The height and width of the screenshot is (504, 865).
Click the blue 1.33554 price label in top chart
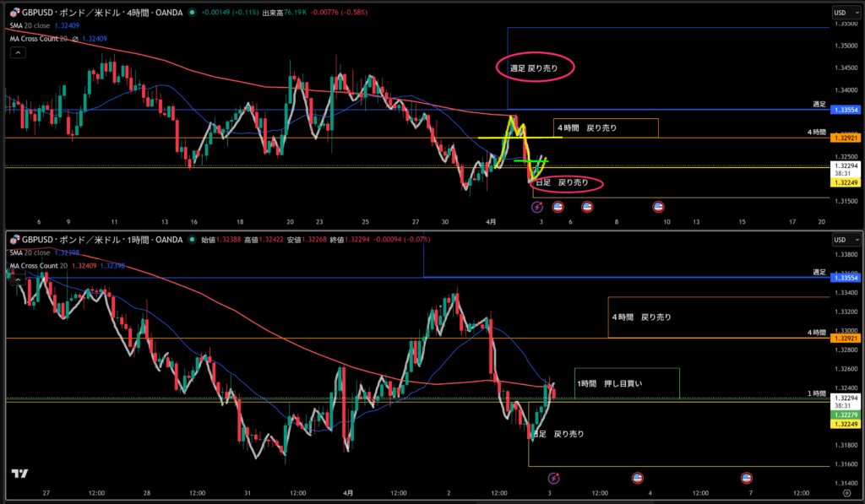click(x=846, y=110)
